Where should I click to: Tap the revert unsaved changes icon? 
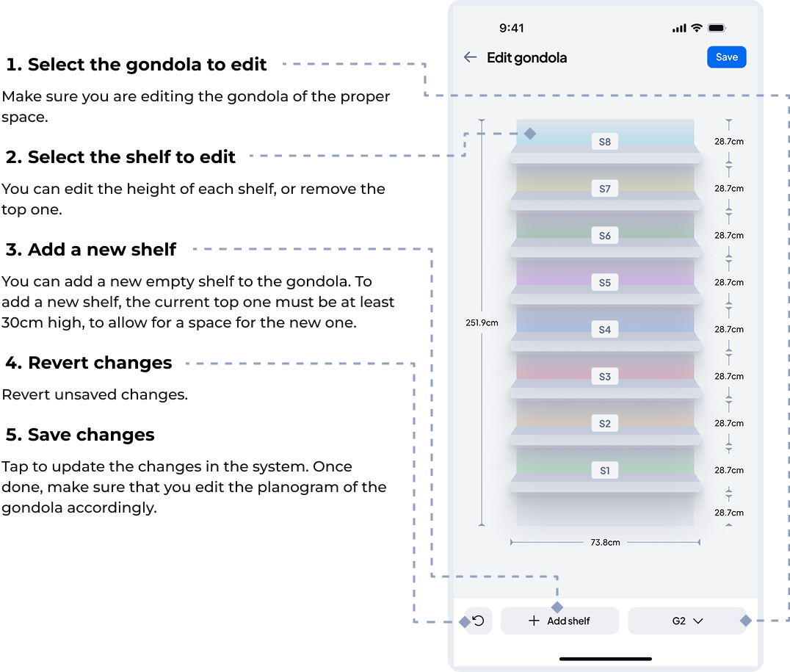479,621
